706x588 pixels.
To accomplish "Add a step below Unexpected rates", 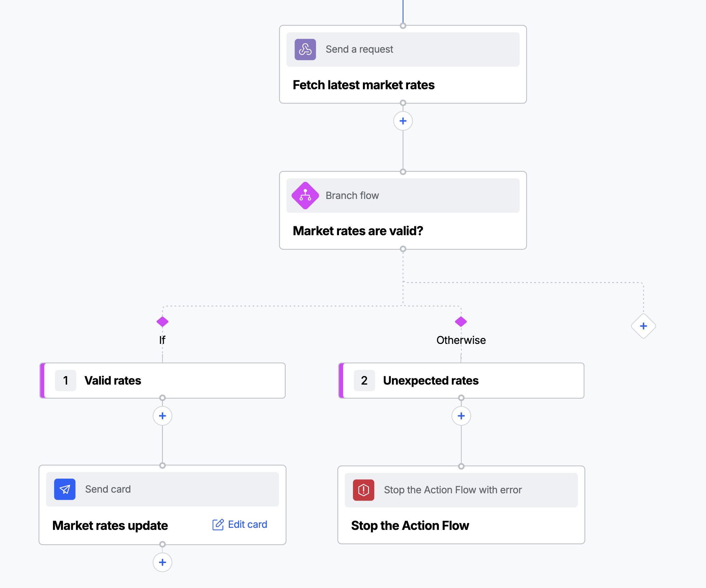I will [x=461, y=416].
